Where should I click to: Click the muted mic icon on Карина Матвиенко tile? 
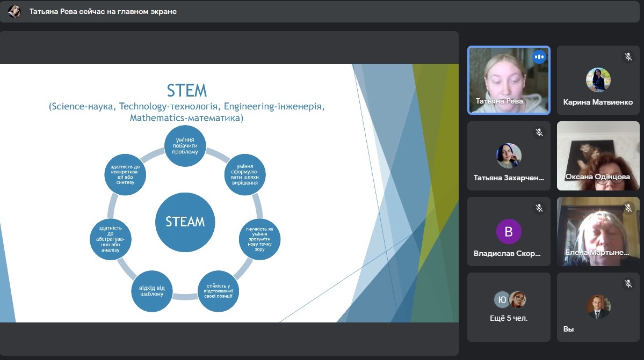click(628, 56)
